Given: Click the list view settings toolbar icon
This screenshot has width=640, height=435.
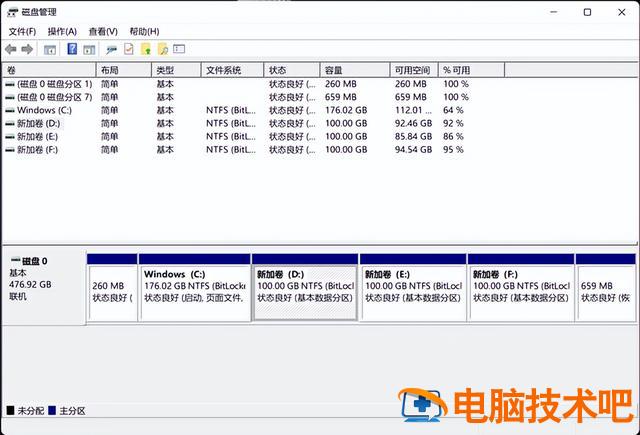Looking at the screenshot, I should pos(179,49).
